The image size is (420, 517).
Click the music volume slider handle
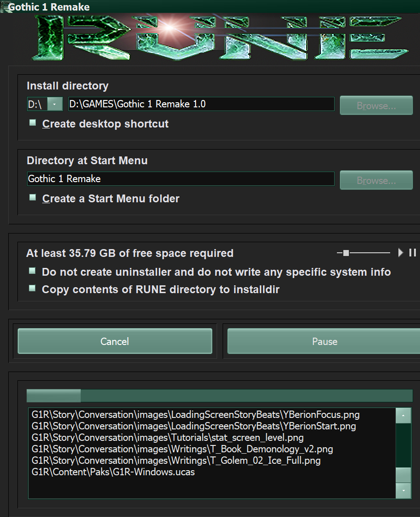(346, 253)
